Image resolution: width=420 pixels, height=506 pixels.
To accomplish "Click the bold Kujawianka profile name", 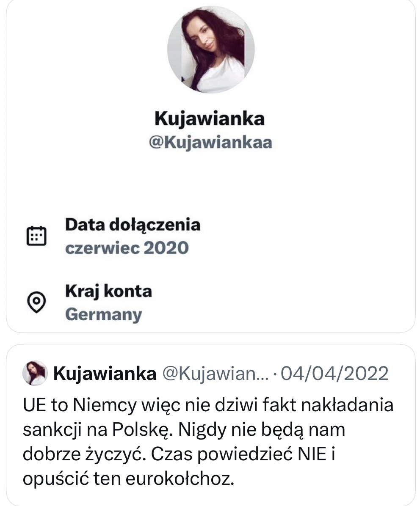I will coord(210,118).
